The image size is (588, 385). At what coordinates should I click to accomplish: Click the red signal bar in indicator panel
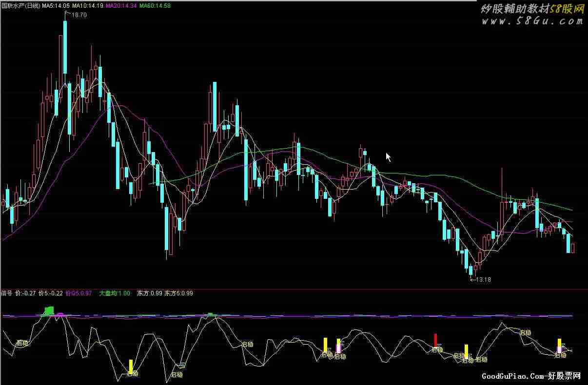tap(435, 340)
